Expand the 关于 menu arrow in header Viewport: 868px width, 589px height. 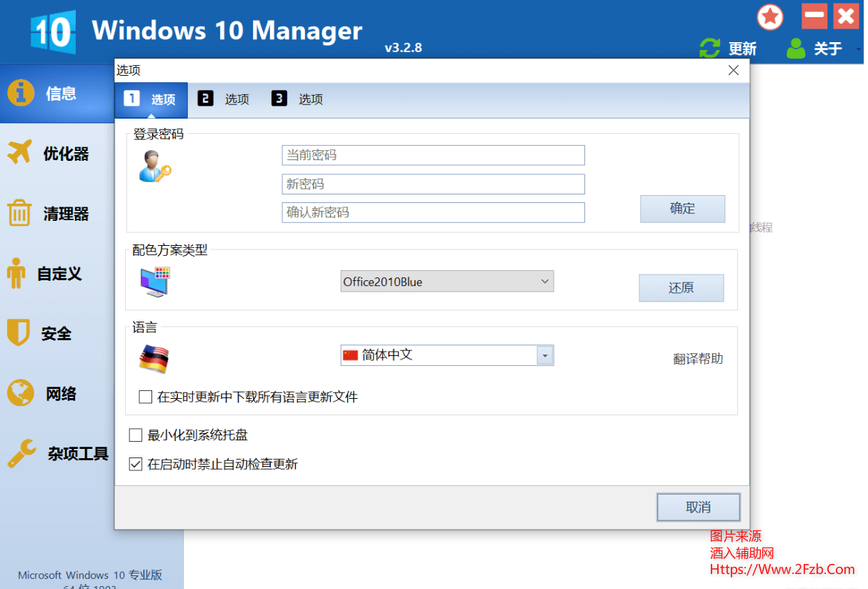(x=858, y=49)
